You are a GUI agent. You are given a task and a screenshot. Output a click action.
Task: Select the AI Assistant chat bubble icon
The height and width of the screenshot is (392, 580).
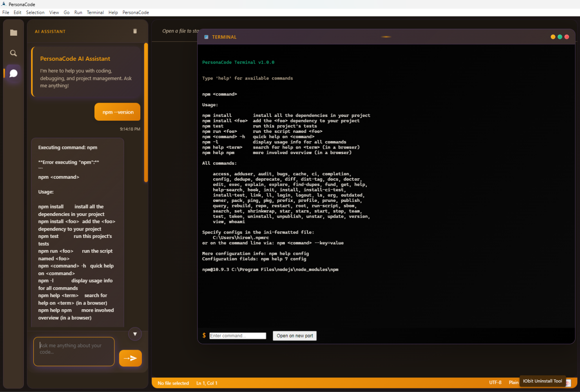pos(14,73)
